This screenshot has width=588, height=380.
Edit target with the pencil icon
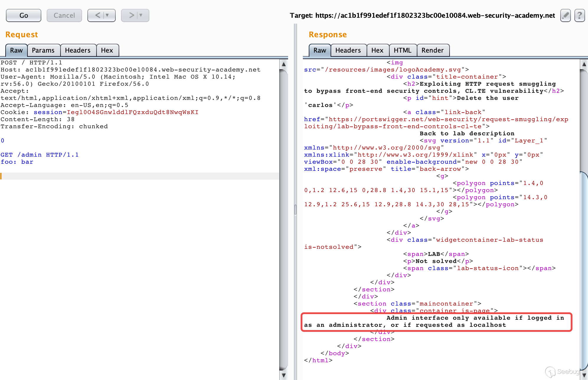click(565, 15)
